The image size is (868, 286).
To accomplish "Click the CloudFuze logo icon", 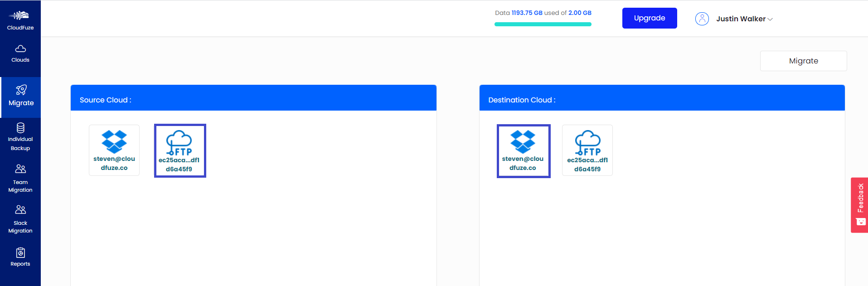I will click(20, 15).
